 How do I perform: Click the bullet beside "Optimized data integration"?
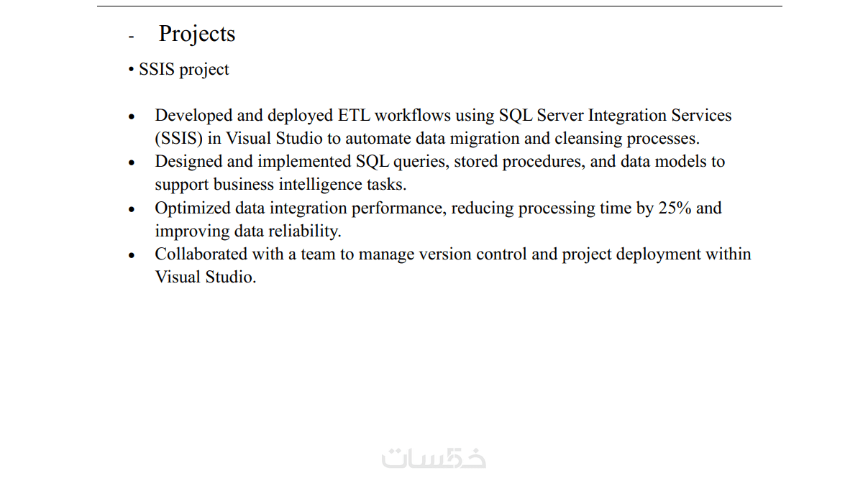pyautogui.click(x=132, y=209)
